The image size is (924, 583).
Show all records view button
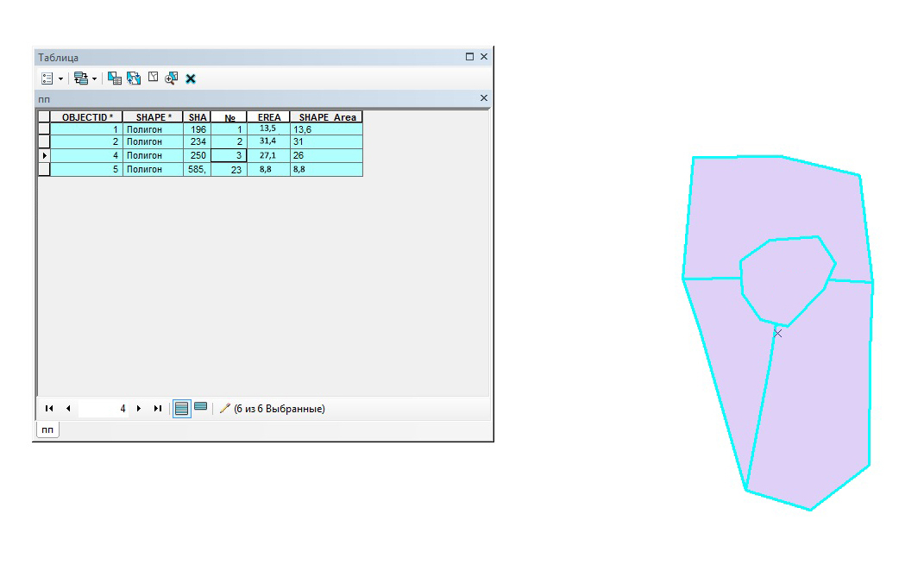[x=181, y=408]
